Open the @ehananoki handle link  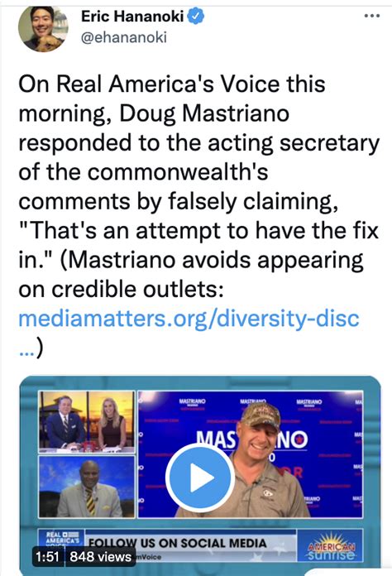point(124,37)
